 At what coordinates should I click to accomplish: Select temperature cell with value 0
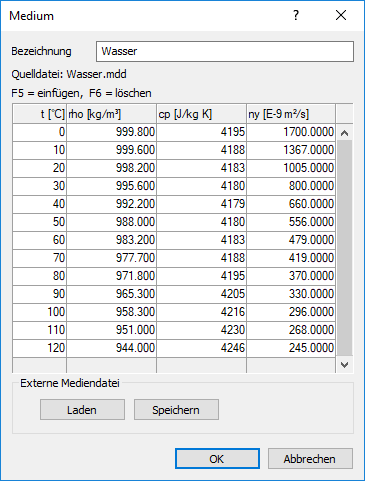[40, 132]
